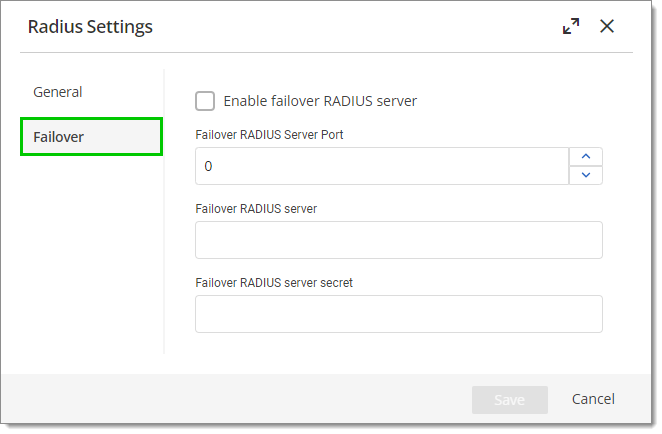
Task: Click the 'Enable failover RADIUS server' label text
Action: [x=320, y=101]
